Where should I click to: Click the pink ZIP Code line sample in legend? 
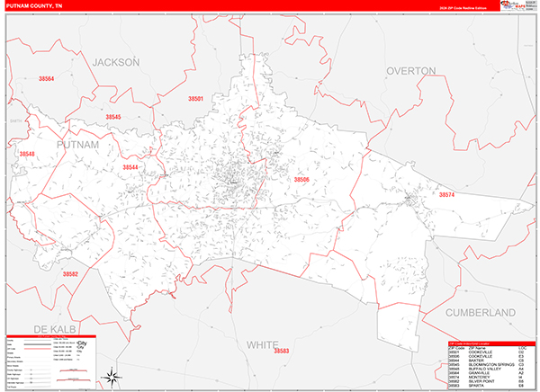(x=37, y=349)
